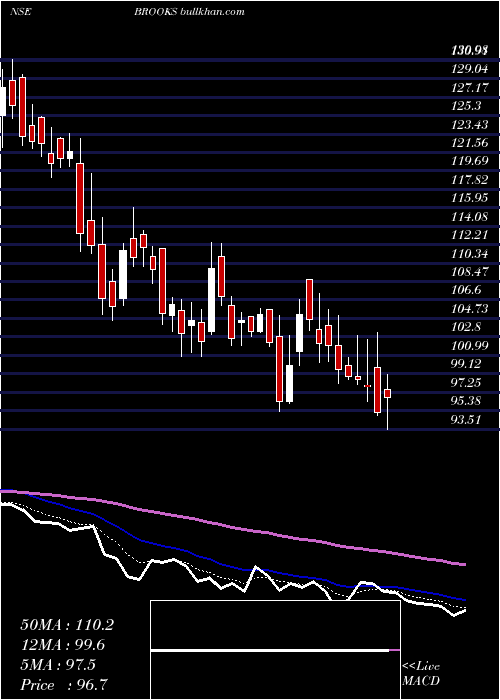Click the 5MA : 97.5 readout
500x700 pixels.
pos(58,665)
